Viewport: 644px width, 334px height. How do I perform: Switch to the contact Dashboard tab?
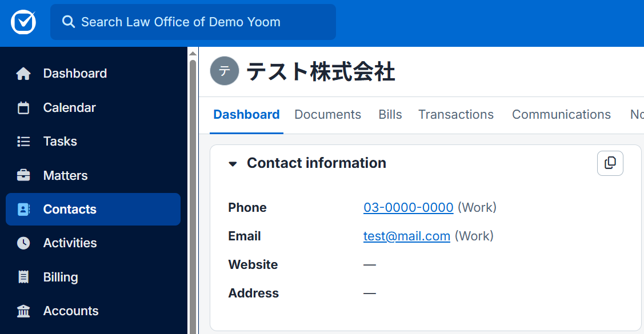click(246, 115)
